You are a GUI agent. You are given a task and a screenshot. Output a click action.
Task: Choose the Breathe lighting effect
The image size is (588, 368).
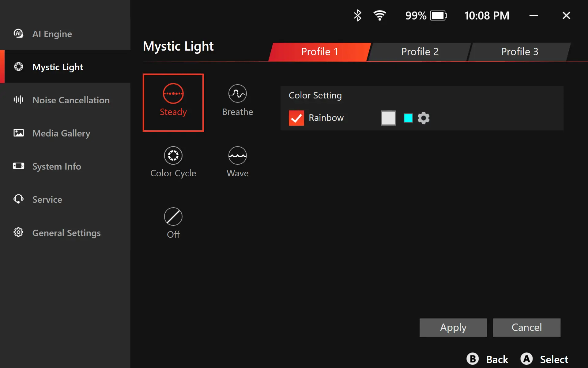point(237,94)
